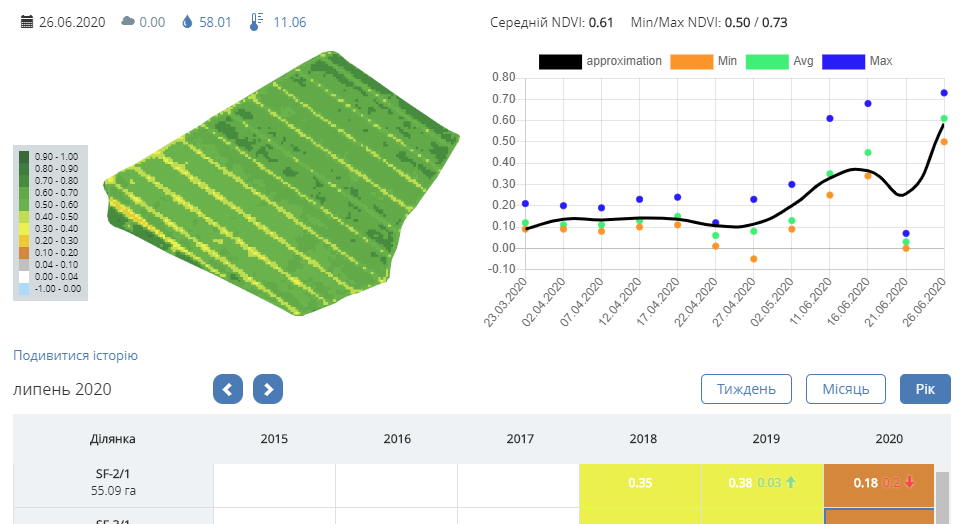960x524 pixels.
Task: Go to previous period with left arrow
Action: coord(228,389)
